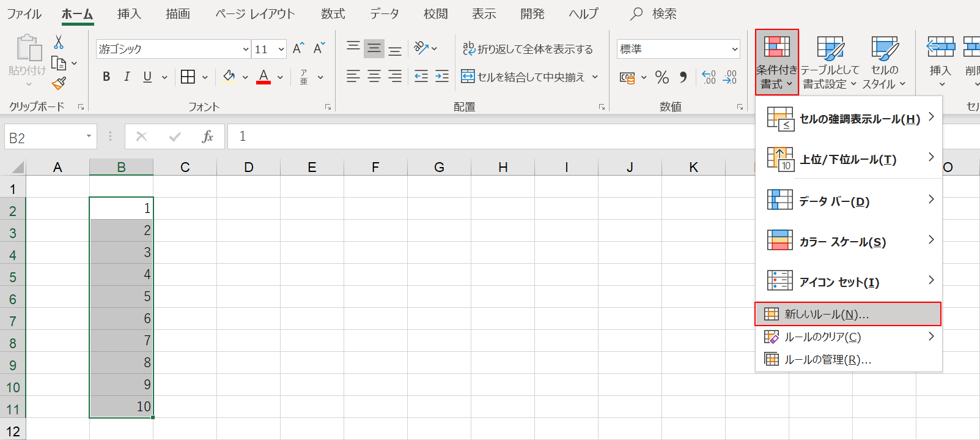The height and width of the screenshot is (440, 980).
Task: Align text right in cell
Action: (395, 76)
